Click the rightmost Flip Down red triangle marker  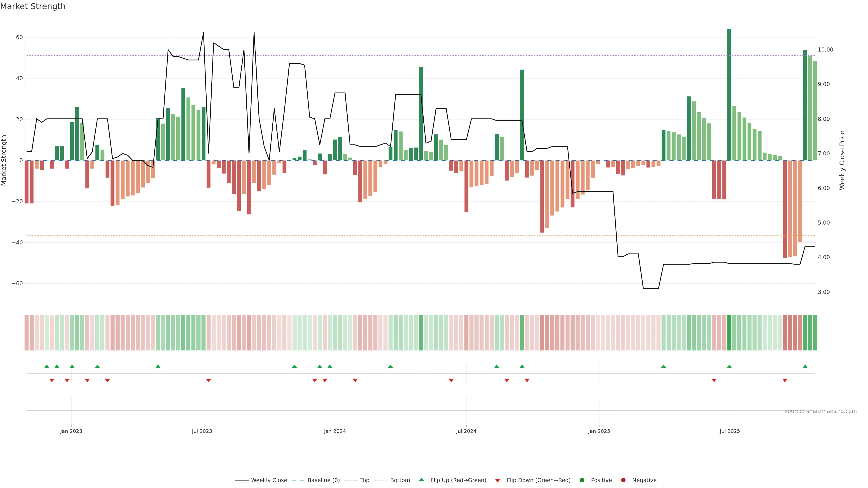[785, 380]
